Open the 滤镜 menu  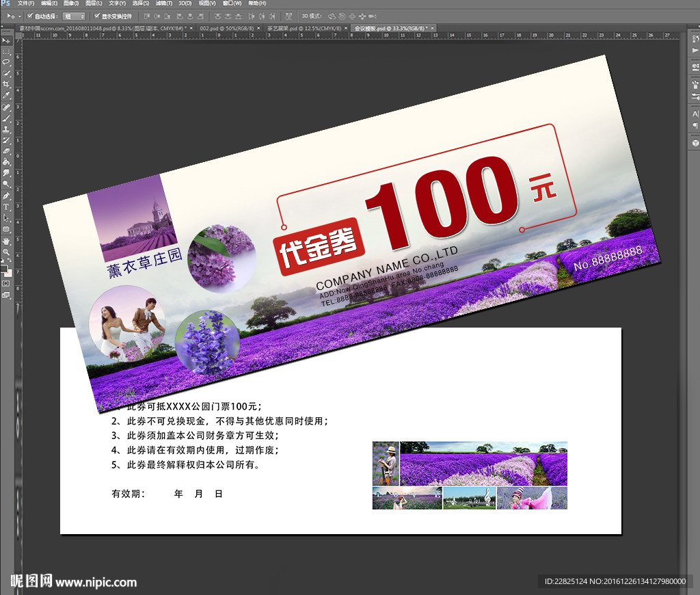[163, 3]
